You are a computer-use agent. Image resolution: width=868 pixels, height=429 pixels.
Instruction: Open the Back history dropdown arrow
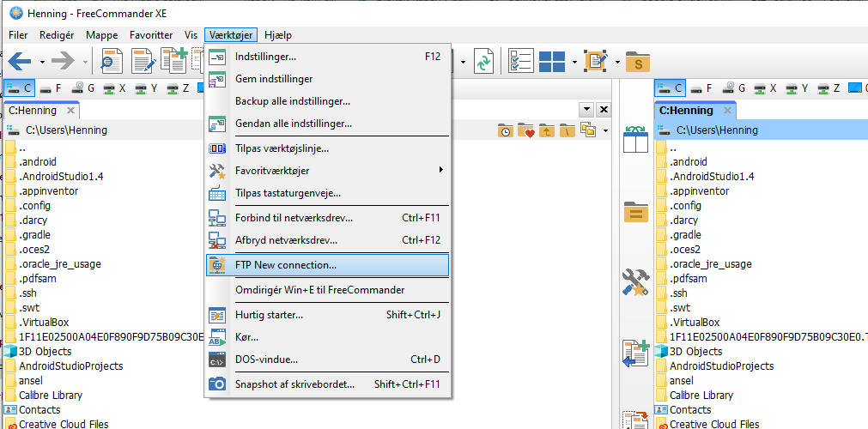point(43,62)
